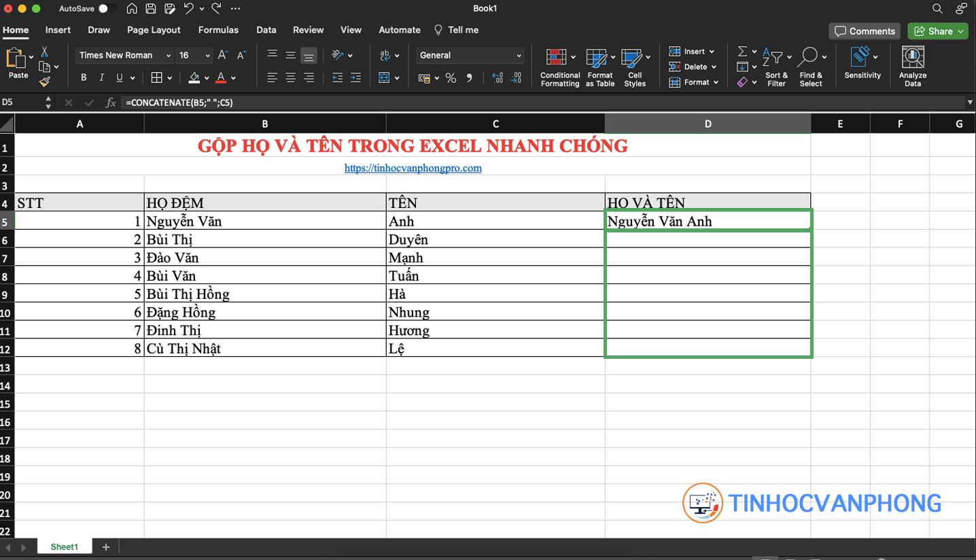The image size is (976, 560).
Task: Increase decimal places
Action: [x=497, y=78]
